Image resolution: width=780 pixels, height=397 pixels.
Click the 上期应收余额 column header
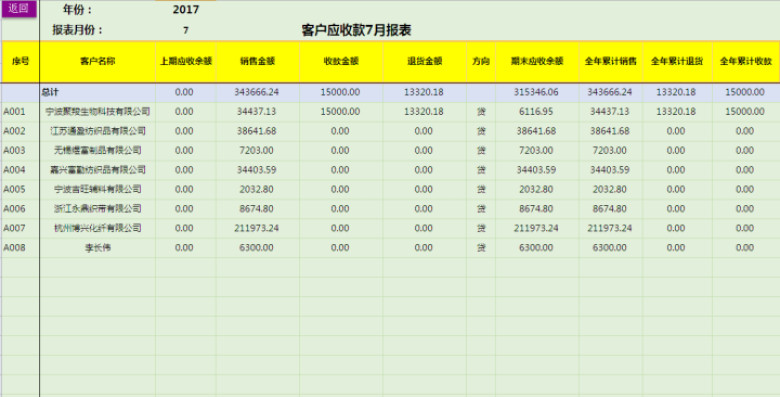186,62
